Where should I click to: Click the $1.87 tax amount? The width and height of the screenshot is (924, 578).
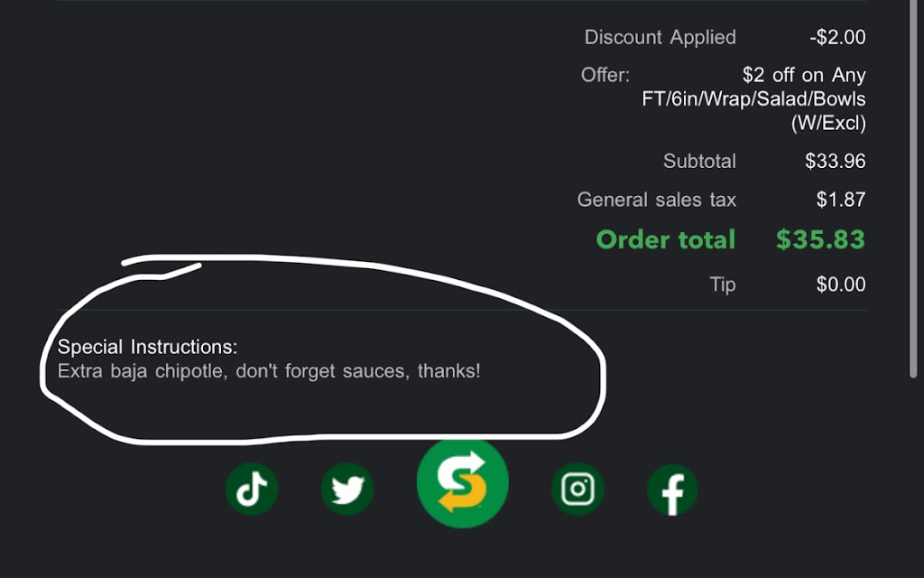(841, 200)
